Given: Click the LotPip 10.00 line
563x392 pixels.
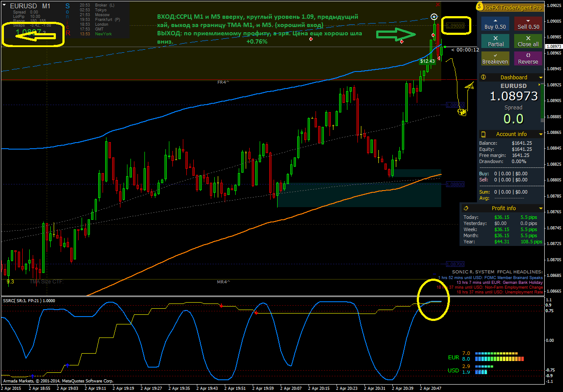Looking at the screenshot, I should pyautogui.click(x=26, y=17).
